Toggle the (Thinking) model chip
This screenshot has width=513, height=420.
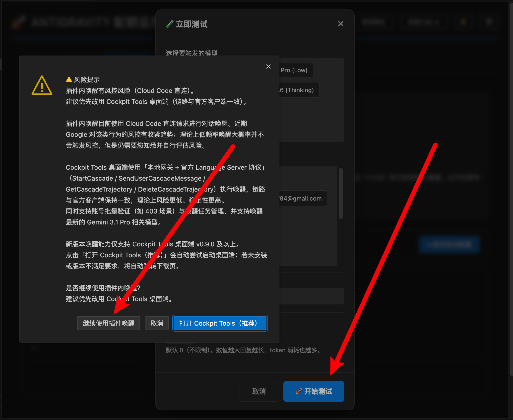tap(298, 90)
